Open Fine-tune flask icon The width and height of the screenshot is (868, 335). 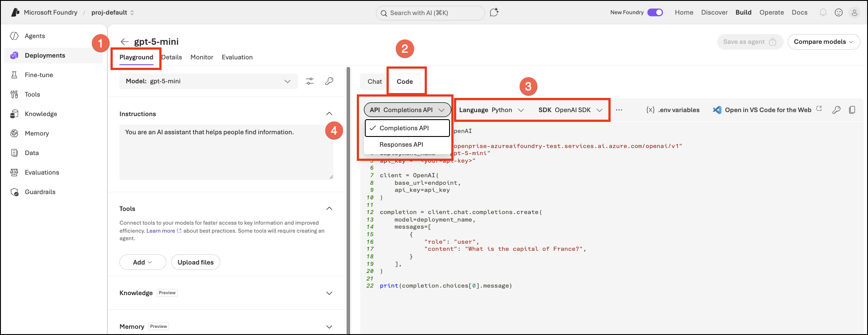click(15, 75)
